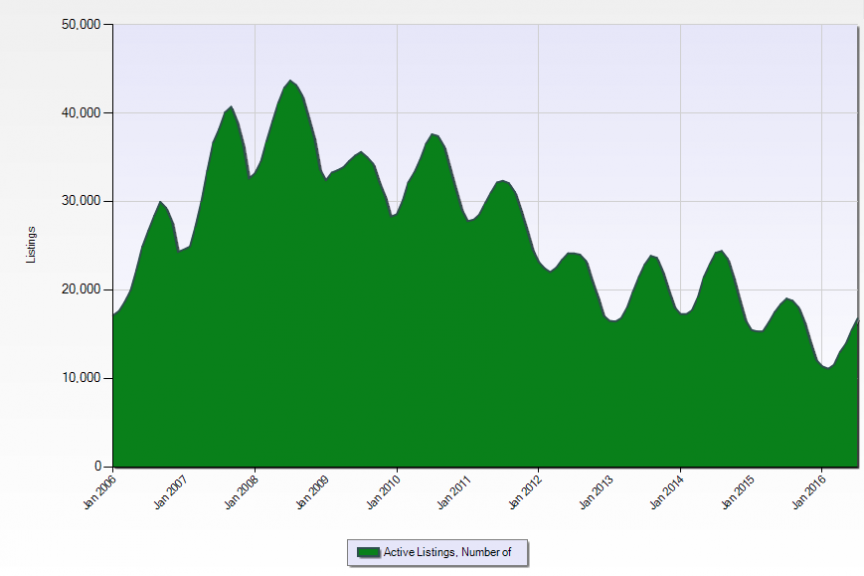
Task: Click the 'Active Listings, Number of' legend label
Action: pyautogui.click(x=450, y=552)
